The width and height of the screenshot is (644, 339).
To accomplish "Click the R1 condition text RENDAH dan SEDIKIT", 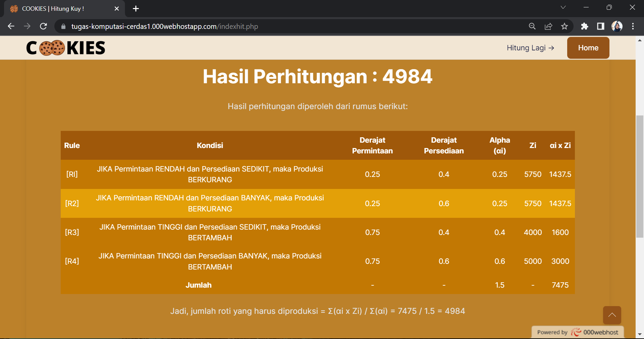I will pyautogui.click(x=210, y=174).
